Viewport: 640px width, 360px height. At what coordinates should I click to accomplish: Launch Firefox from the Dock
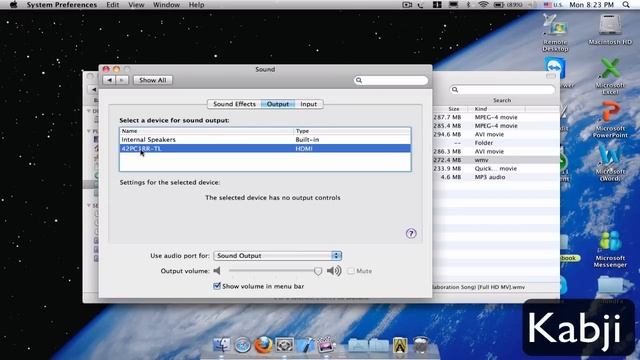pos(263,345)
